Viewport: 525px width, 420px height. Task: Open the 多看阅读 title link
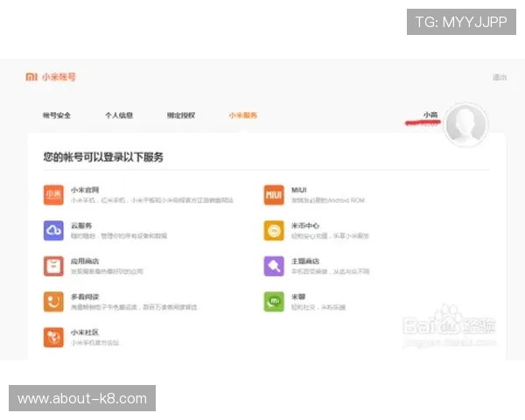click(x=85, y=297)
